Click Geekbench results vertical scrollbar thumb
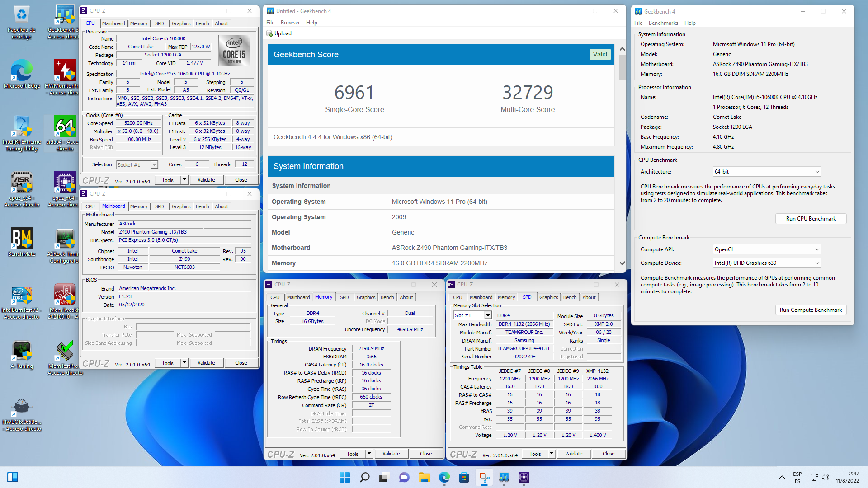Screen dimensions: 868x488 point(622,67)
